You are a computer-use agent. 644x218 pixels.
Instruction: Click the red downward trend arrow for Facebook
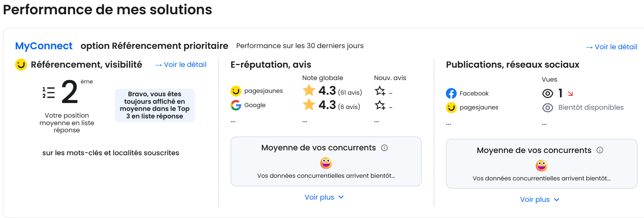[570, 94]
